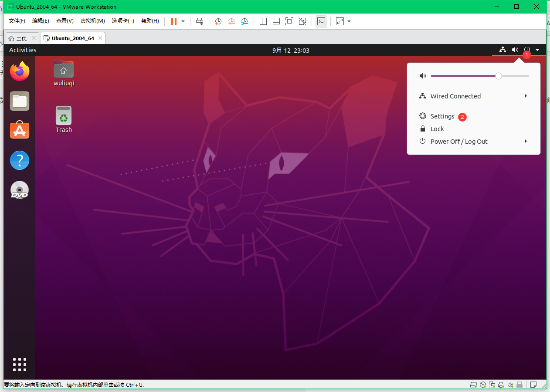Click the send Ctrl+Alt+Del toolbar icon
Image resolution: width=550 pixels, height=392 pixels.
[200, 21]
